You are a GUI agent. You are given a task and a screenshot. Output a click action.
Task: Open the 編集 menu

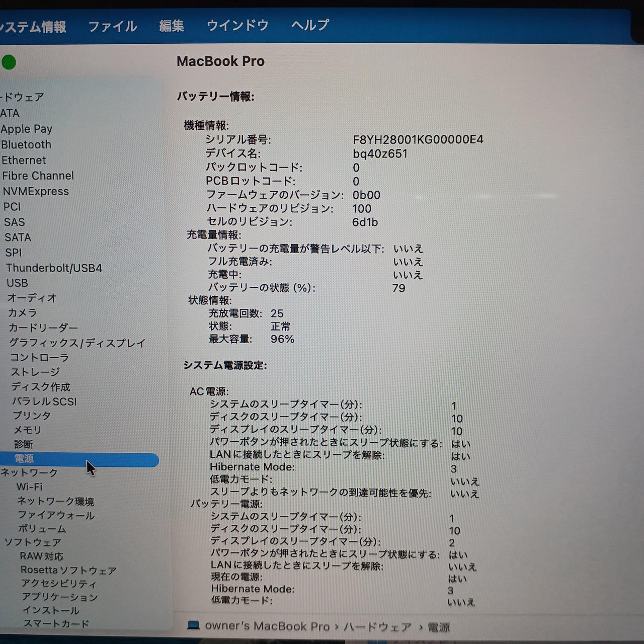tap(172, 26)
